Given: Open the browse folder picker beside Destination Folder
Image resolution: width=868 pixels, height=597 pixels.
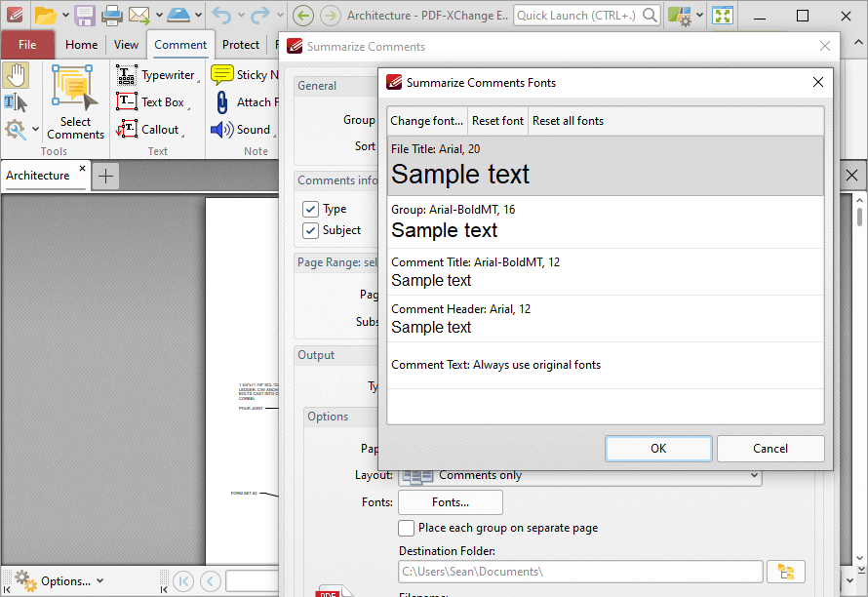Looking at the screenshot, I should [786, 572].
